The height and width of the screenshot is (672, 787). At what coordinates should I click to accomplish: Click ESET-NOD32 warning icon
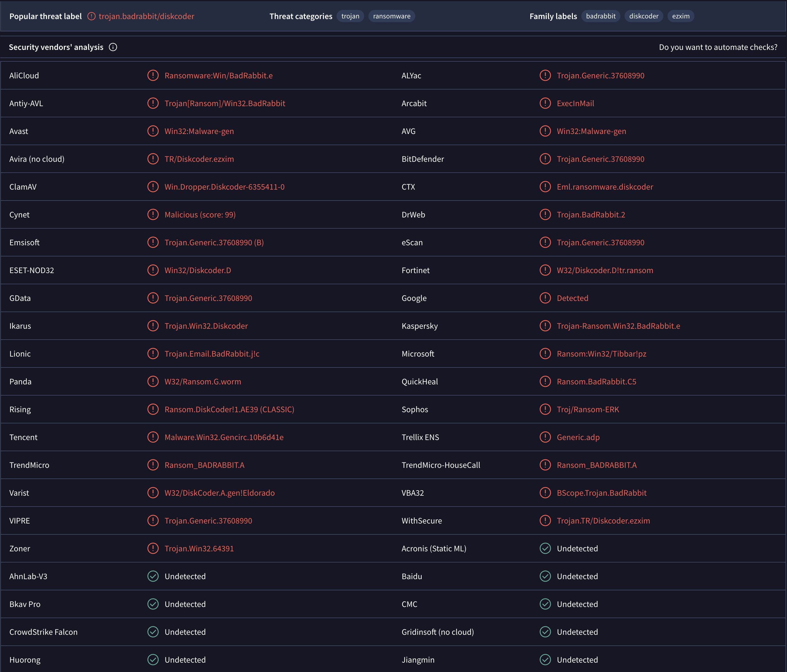(x=153, y=270)
